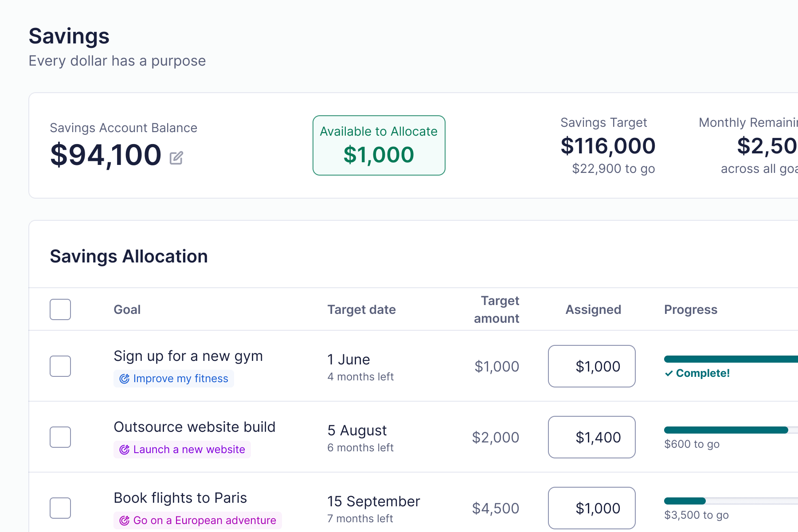Click the Target date column header
The height and width of the screenshot is (532, 798).
[x=361, y=309]
